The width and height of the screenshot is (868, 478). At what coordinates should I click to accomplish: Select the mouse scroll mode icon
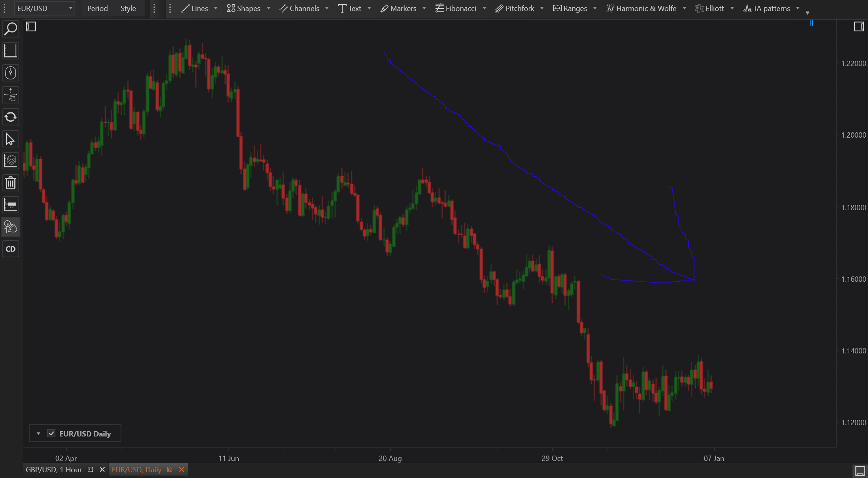(11, 73)
